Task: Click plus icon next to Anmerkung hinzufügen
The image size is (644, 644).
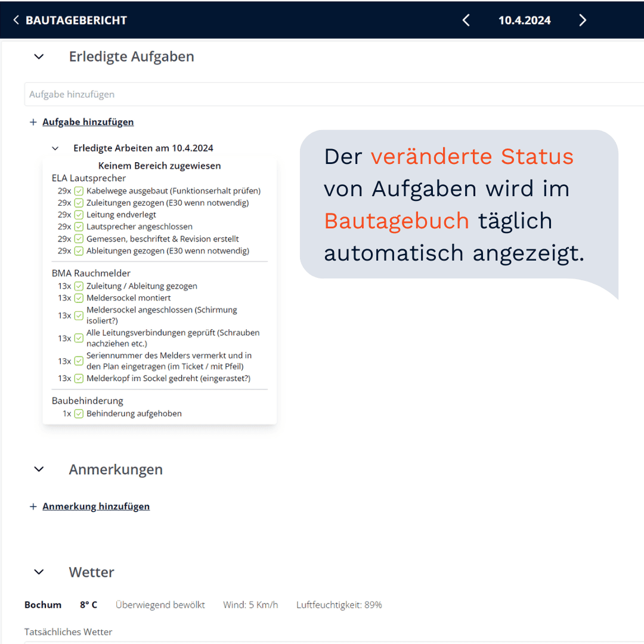Action: [33, 507]
